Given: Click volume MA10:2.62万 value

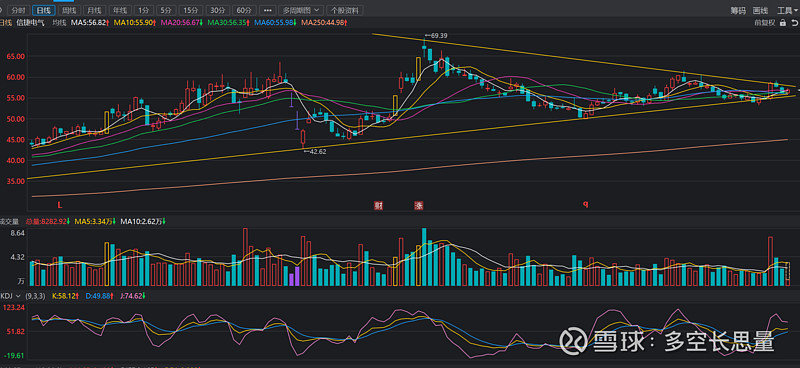Looking at the screenshot, I should pyautogui.click(x=143, y=222).
